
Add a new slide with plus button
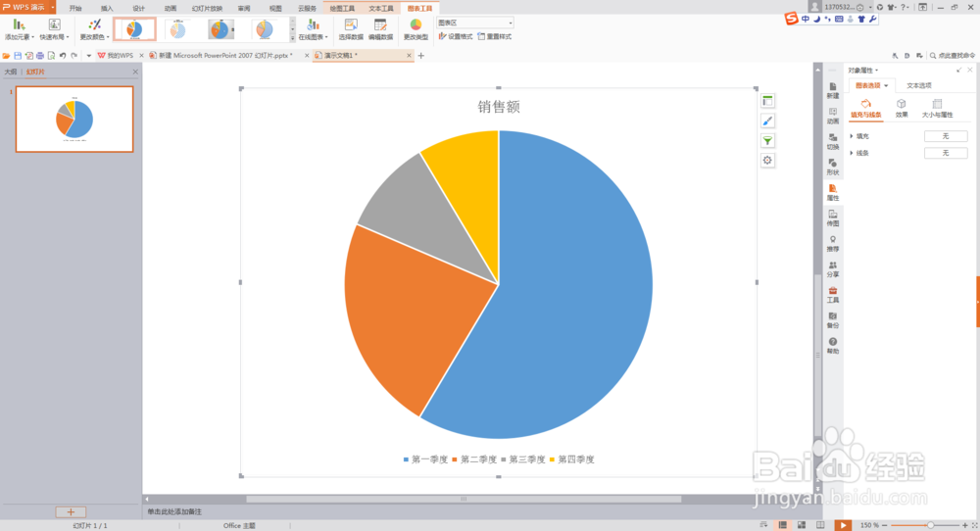[71, 512]
